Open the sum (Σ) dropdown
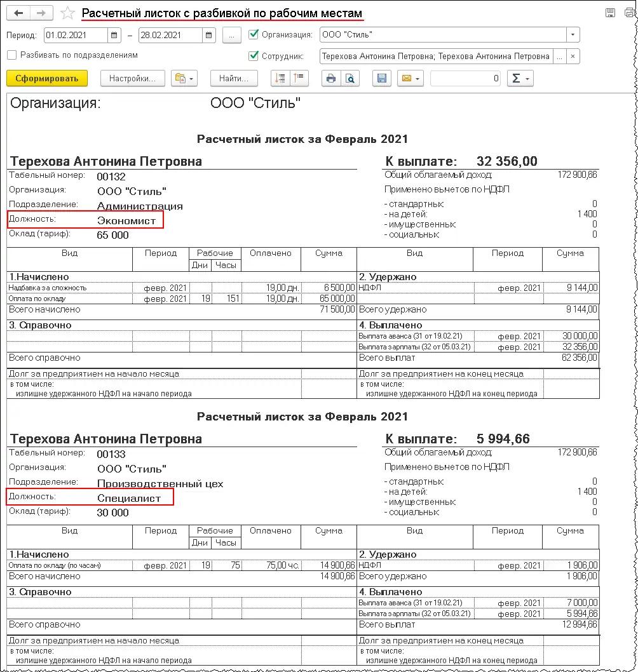This screenshot has width=638, height=672. pos(520,78)
